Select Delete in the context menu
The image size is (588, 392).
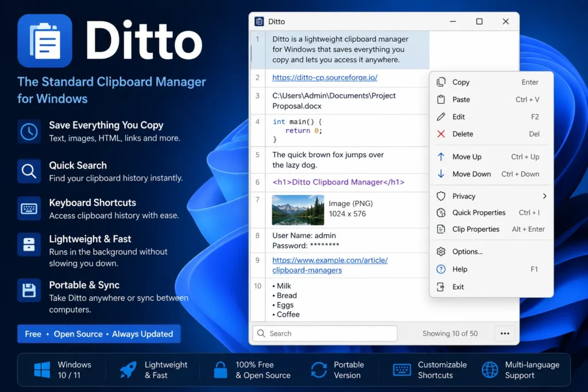492,134
